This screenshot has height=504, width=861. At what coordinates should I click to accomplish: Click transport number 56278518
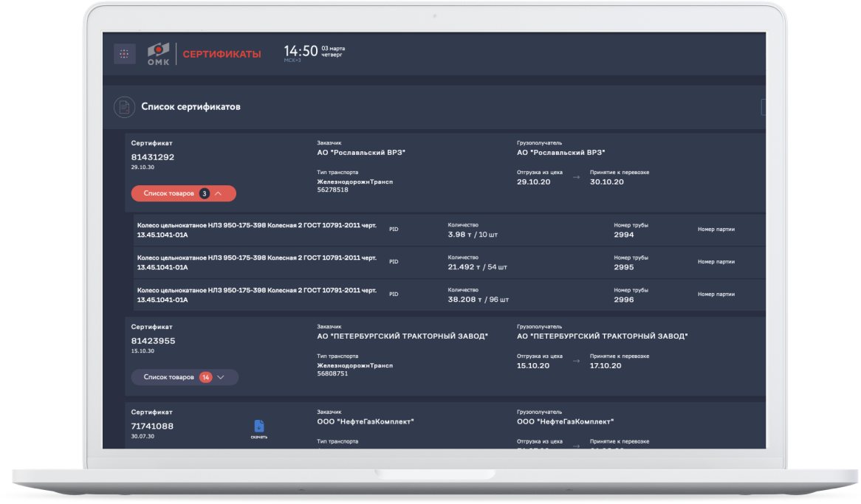point(333,190)
